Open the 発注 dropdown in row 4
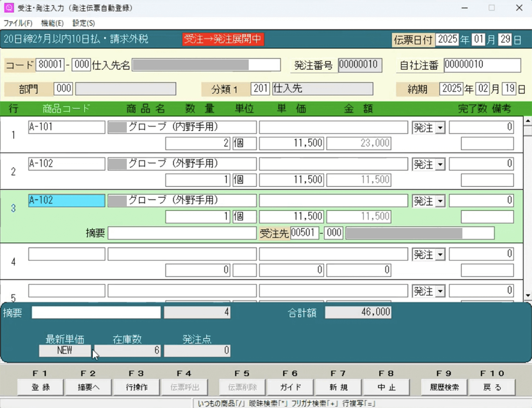This screenshot has height=408, width=532. [440, 255]
